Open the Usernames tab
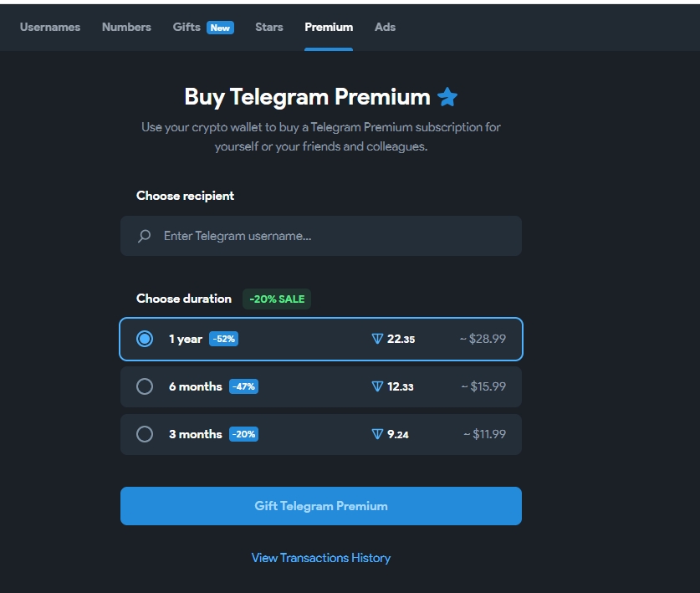 tap(50, 27)
